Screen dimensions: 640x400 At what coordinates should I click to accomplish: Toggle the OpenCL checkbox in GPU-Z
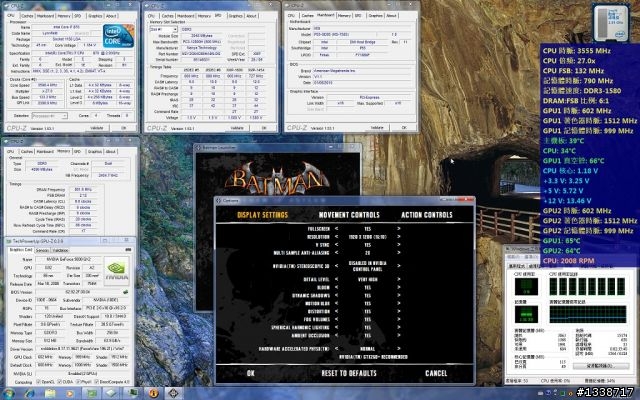(38, 382)
